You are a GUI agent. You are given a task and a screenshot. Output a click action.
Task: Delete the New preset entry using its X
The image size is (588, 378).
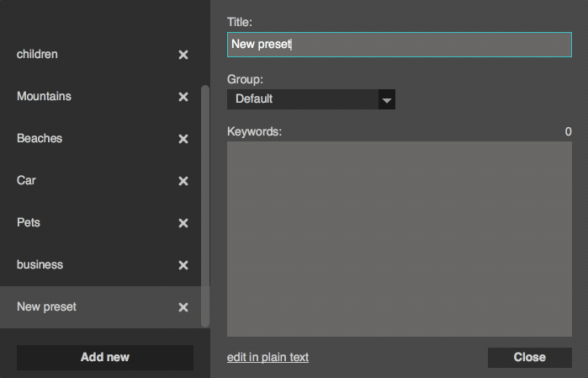[x=183, y=307]
